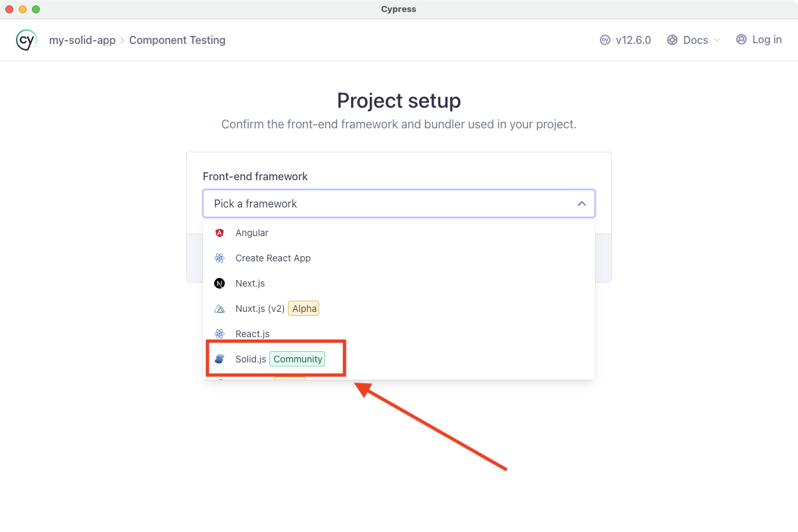Click the Component Testing breadcrumb item
Screen dimensions: 798x532
pos(177,40)
